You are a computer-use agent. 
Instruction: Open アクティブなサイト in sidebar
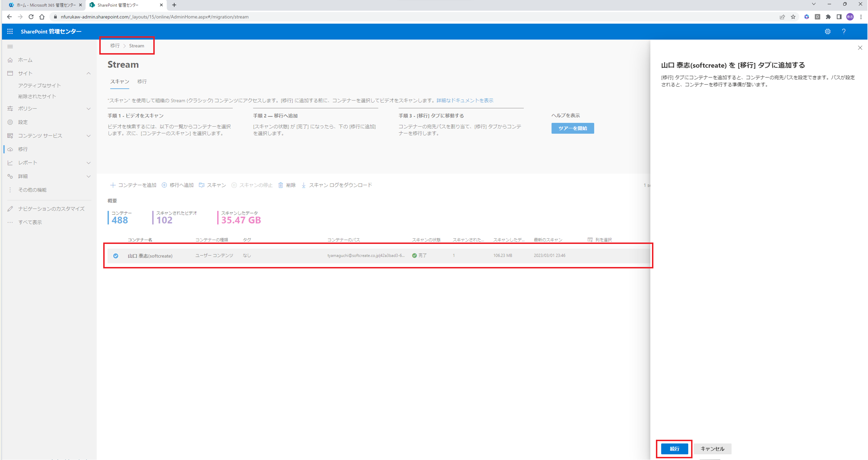coord(39,85)
